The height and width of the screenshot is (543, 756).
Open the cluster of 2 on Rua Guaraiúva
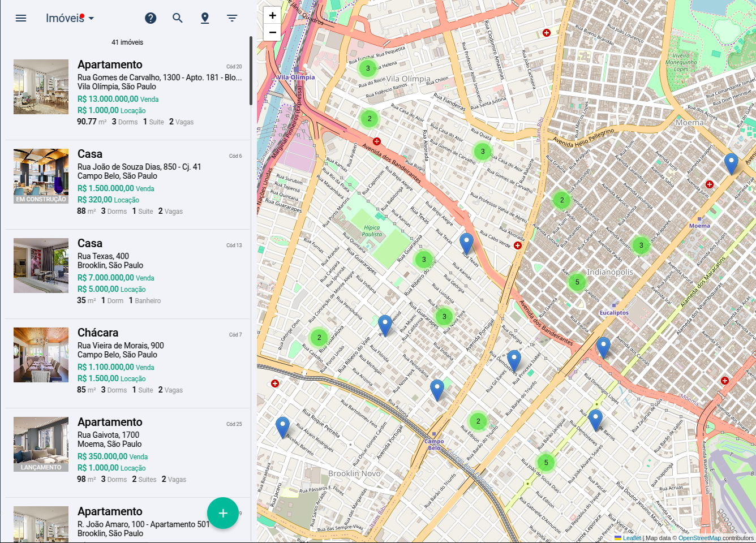[x=319, y=338]
